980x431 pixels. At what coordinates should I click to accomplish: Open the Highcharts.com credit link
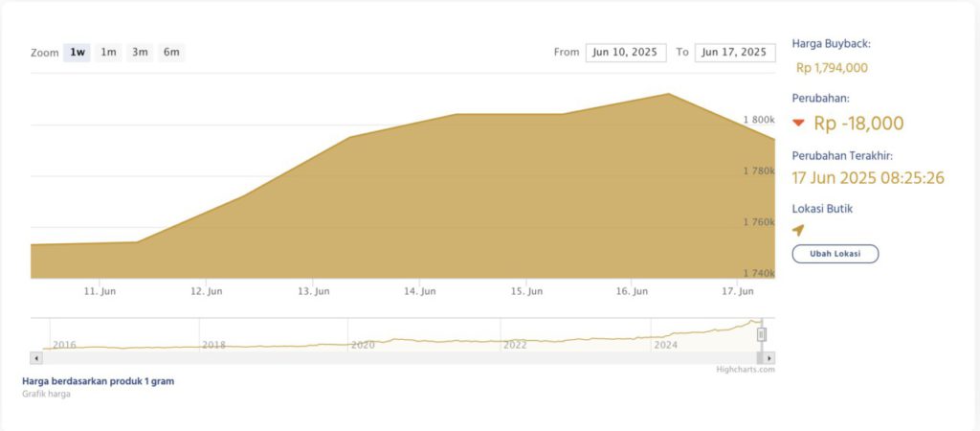[x=745, y=369]
